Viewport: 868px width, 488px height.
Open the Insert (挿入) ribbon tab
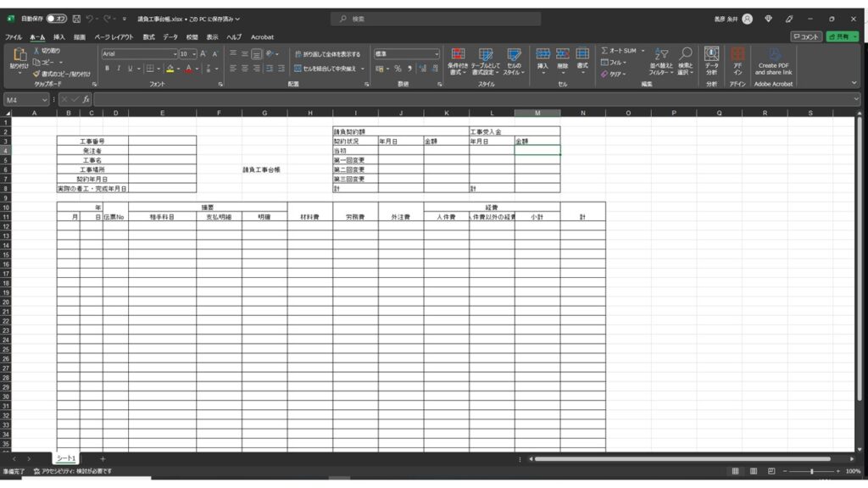(59, 37)
